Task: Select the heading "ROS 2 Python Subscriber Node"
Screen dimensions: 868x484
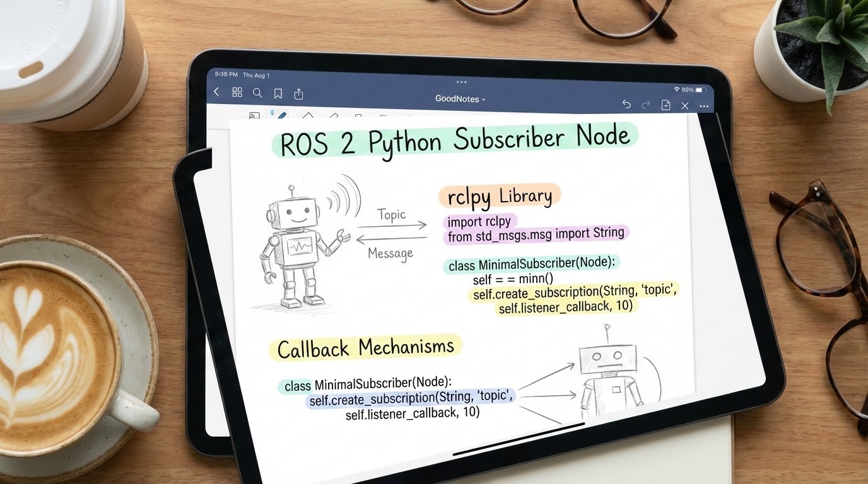Action: [454, 140]
